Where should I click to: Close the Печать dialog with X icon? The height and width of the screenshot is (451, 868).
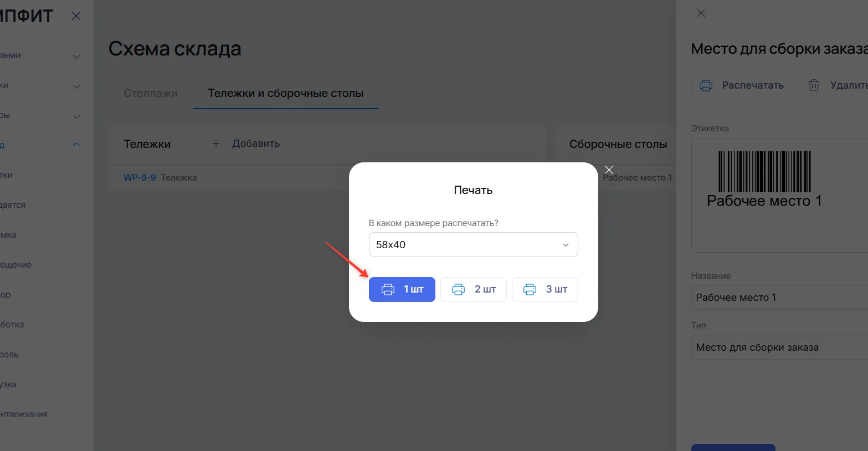pyautogui.click(x=609, y=170)
